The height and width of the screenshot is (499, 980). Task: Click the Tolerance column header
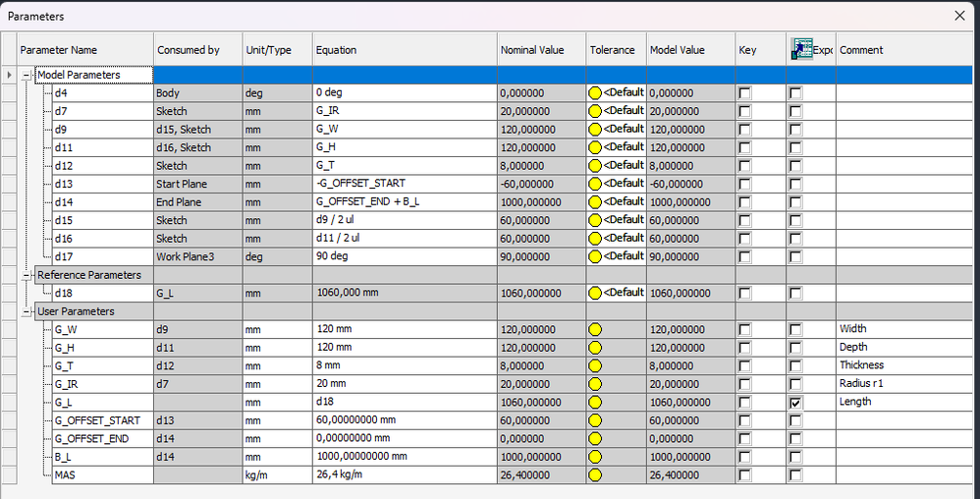617,50
